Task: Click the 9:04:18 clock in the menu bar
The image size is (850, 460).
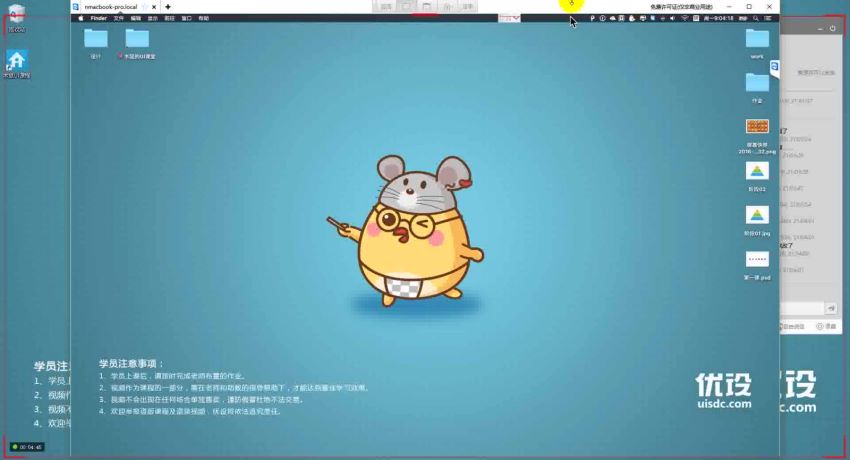Action: click(718, 18)
